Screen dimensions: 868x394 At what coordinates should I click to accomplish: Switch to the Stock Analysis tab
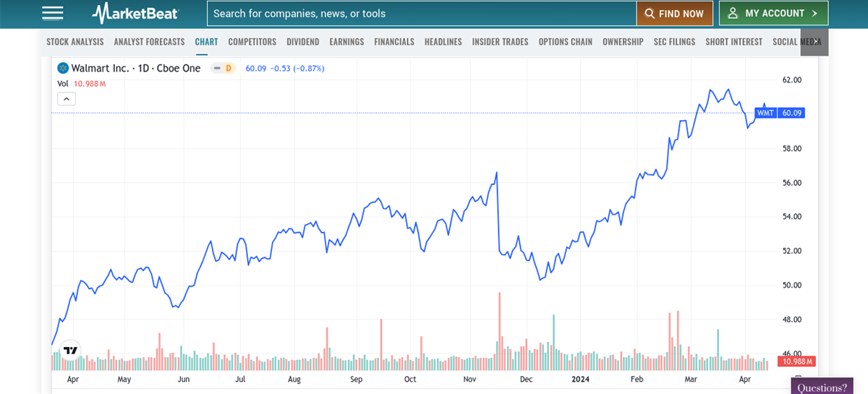75,42
